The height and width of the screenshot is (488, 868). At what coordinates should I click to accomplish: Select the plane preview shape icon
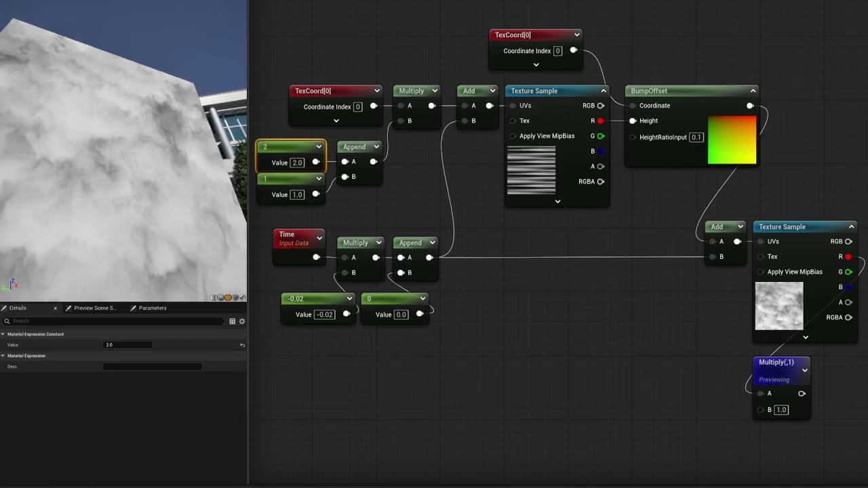click(x=228, y=298)
